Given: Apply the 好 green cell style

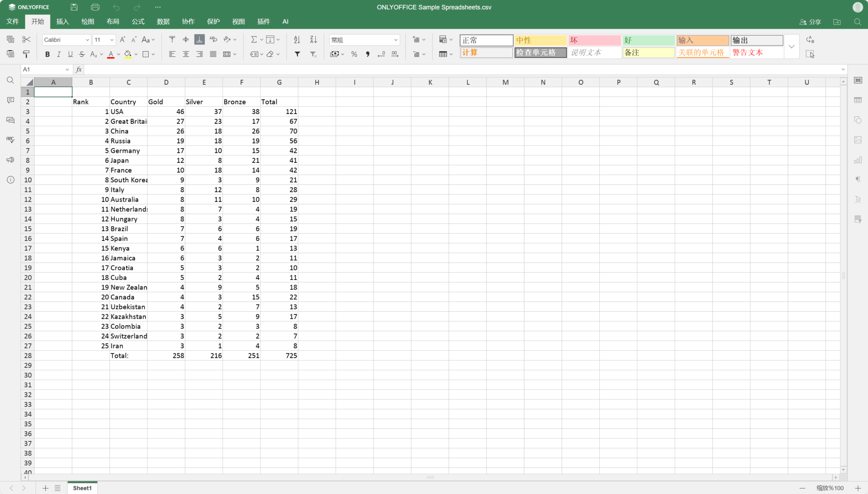Looking at the screenshot, I should [648, 40].
